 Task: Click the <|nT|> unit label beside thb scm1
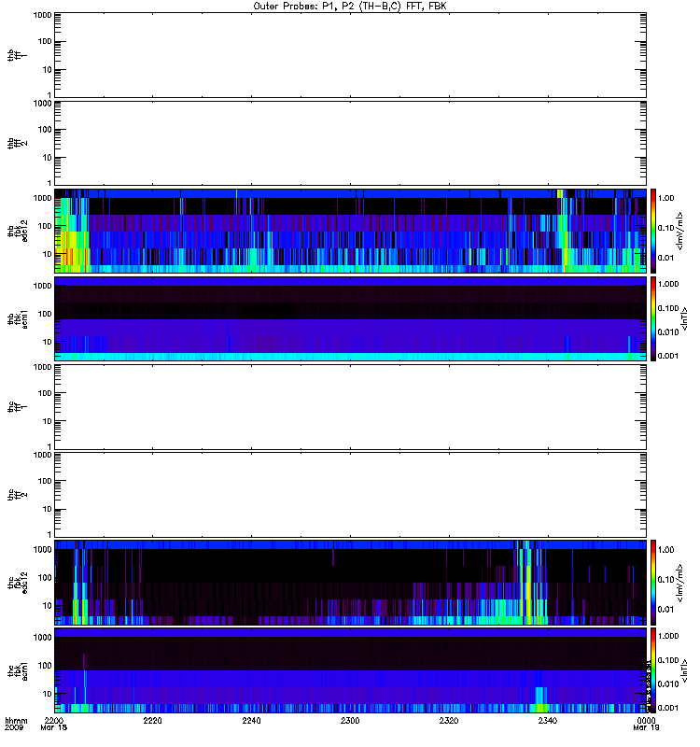coord(684,318)
